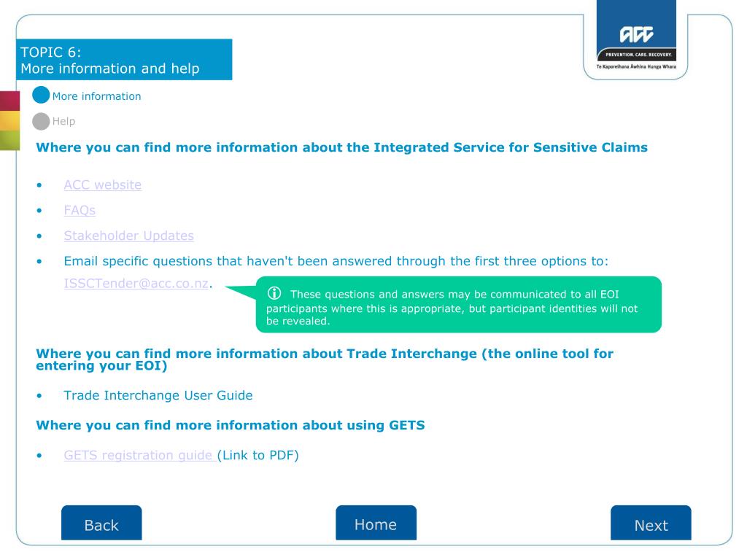This screenshot has width=747, height=560.
Task: Advance with the Next button
Action: [x=651, y=523]
